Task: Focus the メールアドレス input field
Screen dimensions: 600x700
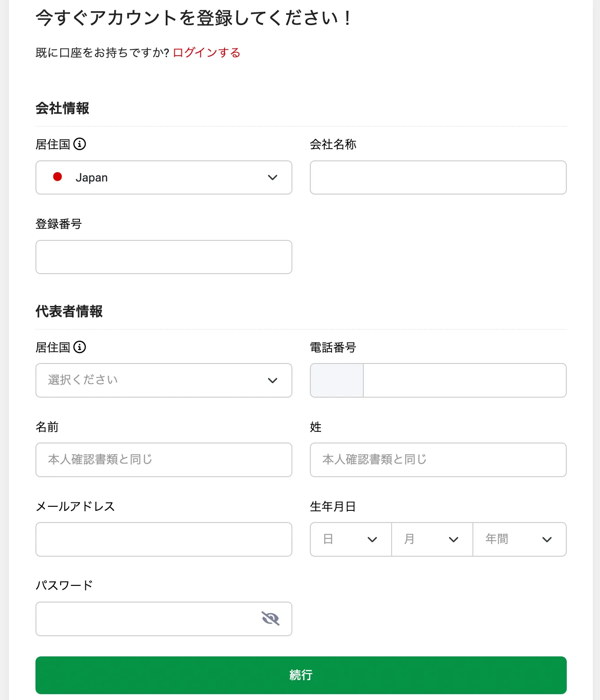Action: pos(164,539)
